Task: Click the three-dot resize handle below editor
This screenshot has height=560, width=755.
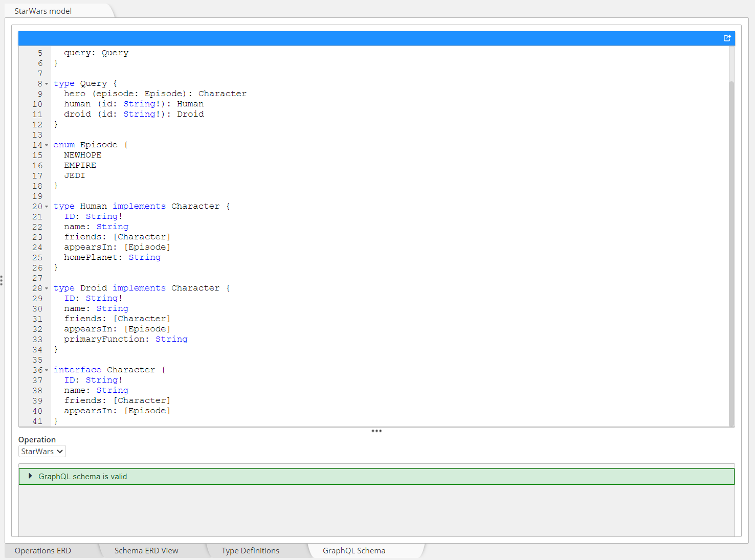Action: coord(376,431)
